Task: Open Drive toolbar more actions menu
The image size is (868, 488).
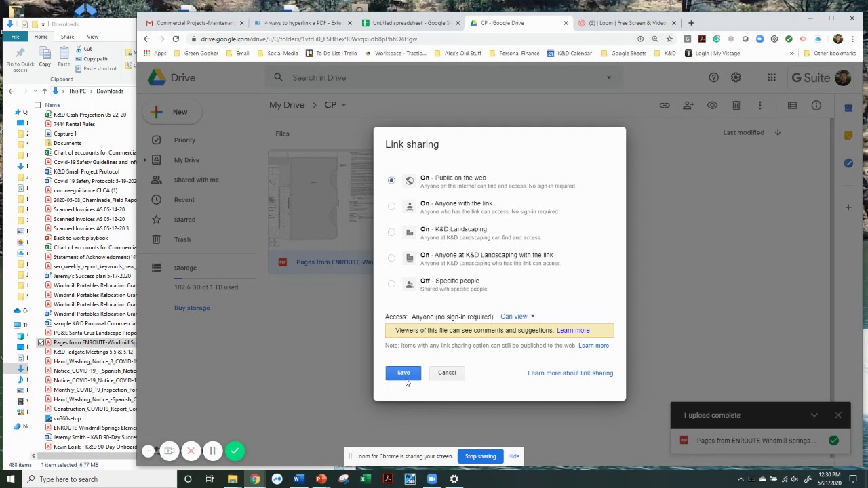Action: click(759, 105)
